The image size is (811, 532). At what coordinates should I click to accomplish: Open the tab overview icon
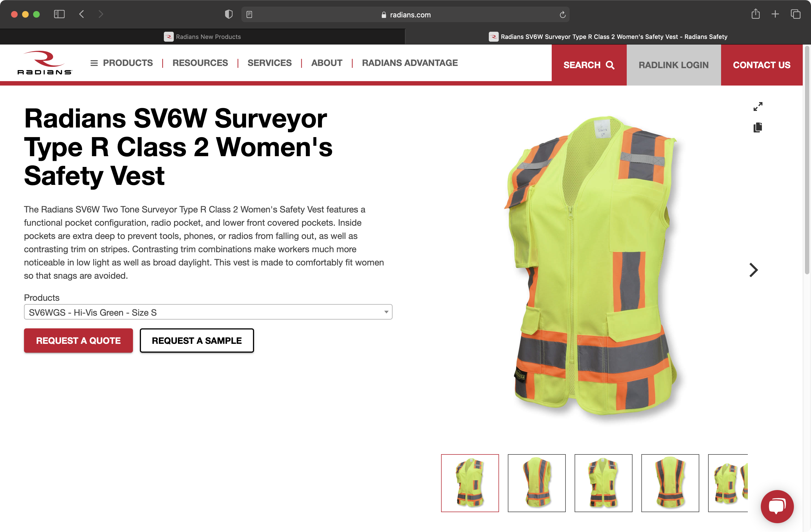pos(795,14)
